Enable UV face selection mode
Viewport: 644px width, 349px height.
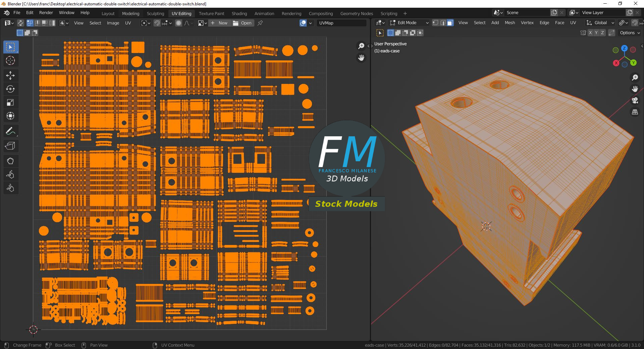(x=45, y=23)
